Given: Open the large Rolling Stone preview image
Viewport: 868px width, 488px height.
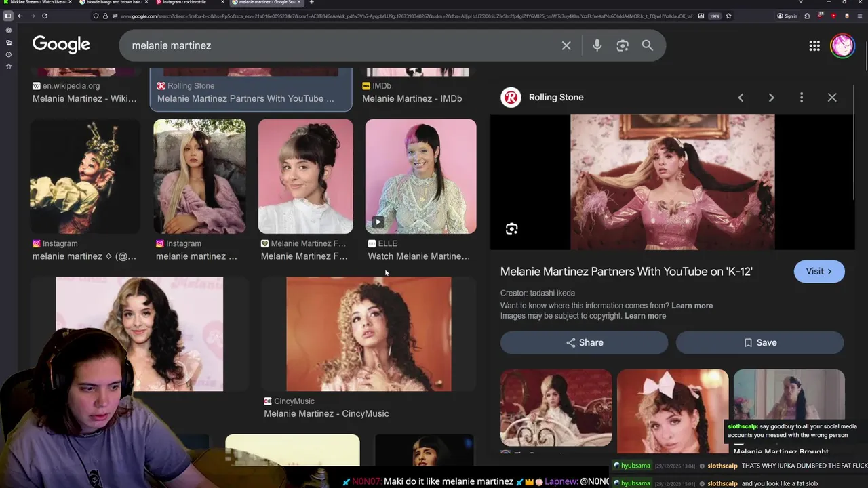Looking at the screenshot, I should [672, 182].
